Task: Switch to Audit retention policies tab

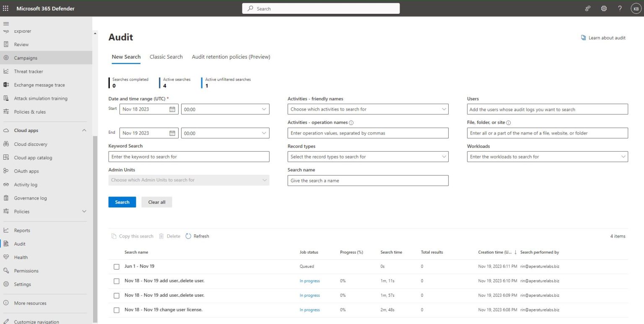Action: [231, 57]
